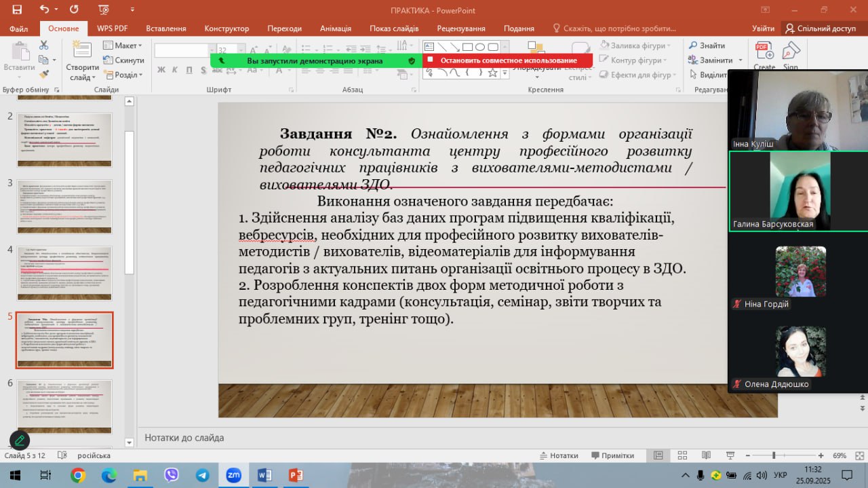Toggle Примітки comments pane
868x488 pixels.
(x=612, y=455)
